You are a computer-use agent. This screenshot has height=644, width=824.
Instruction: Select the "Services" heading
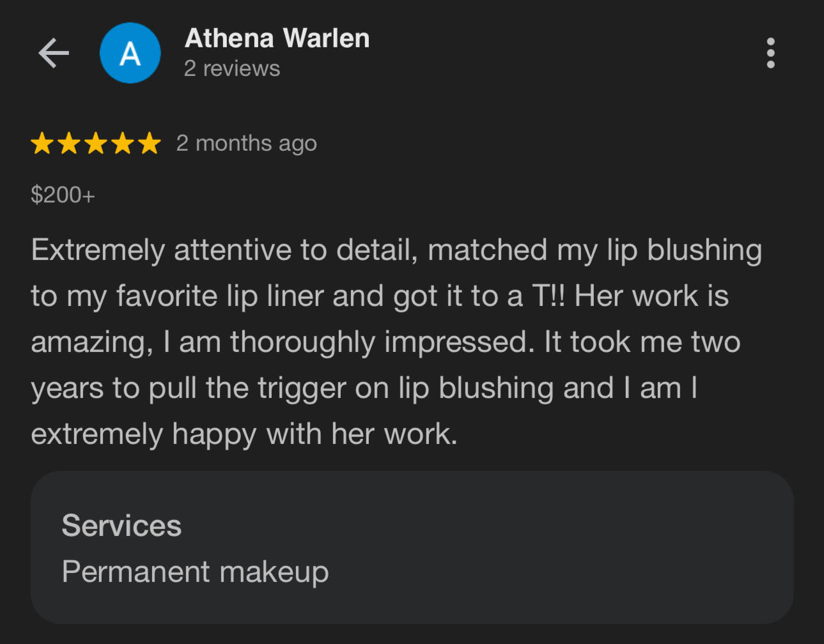[121, 525]
